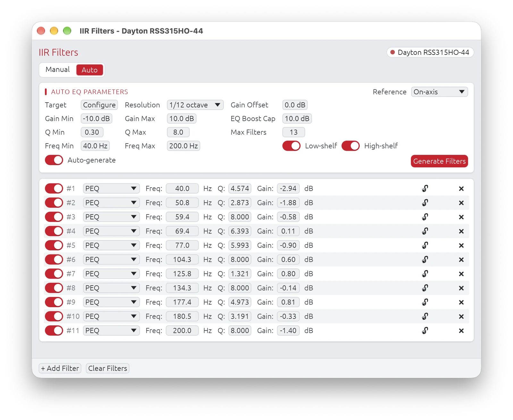The width and height of the screenshot is (513, 420).
Task: Click the lock icon for filter #2
Action: 425,203
